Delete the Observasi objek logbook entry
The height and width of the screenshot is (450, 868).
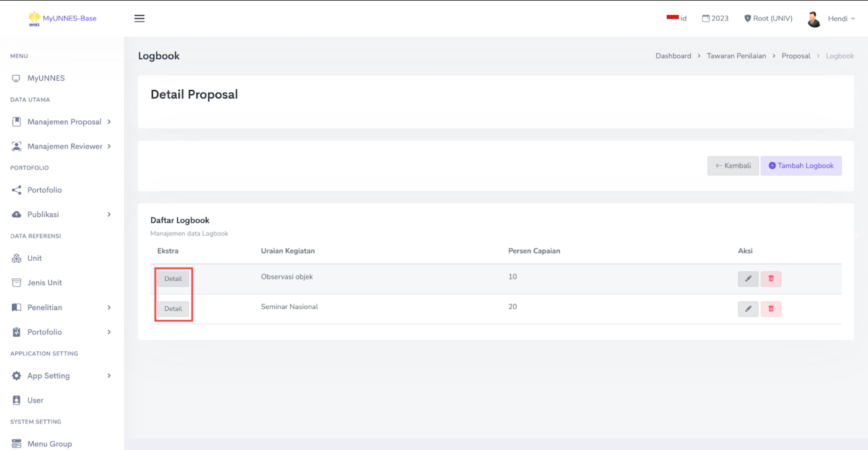(771, 279)
